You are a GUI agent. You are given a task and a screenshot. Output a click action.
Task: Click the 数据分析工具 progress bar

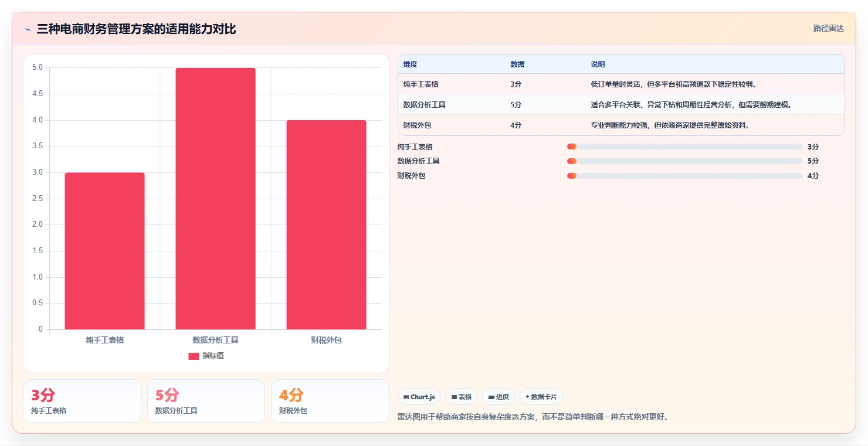[684, 161]
